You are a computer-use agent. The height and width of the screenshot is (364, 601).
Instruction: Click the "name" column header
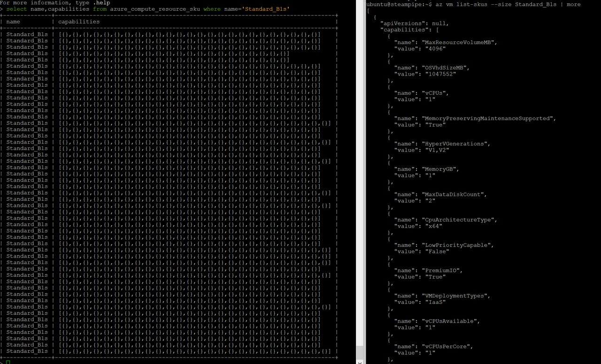point(13,22)
